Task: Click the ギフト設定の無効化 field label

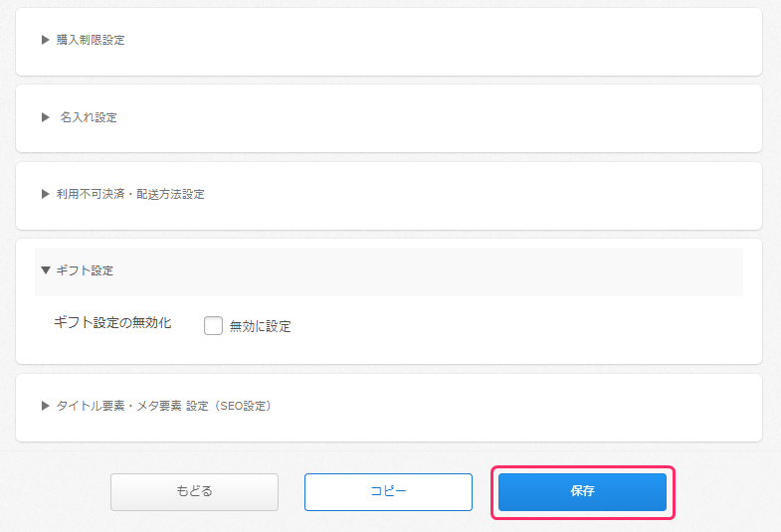Action: coord(112,323)
